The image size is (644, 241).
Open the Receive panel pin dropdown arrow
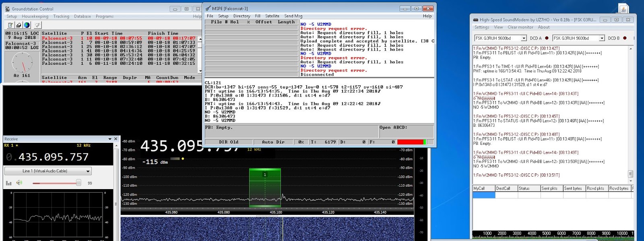coord(110,139)
